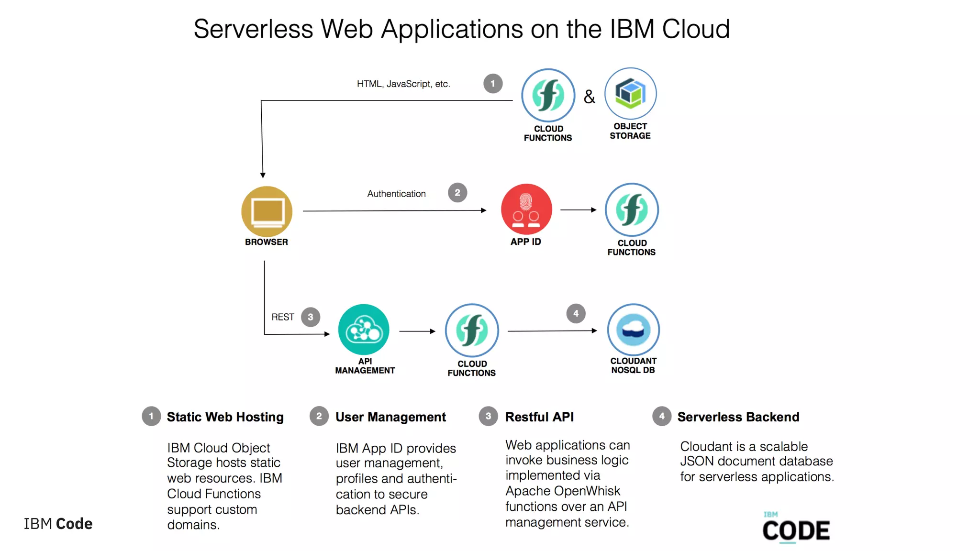980x551 pixels.
Task: Click step 3 badge next to REST label
Action: 310,317
